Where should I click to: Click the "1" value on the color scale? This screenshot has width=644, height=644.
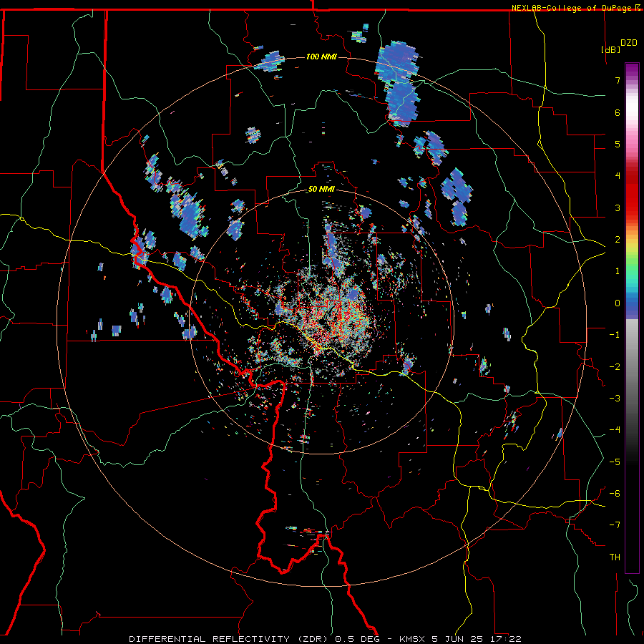(618, 271)
